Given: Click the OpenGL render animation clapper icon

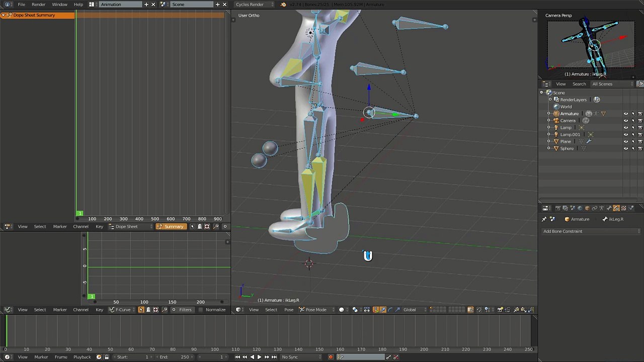Looking at the screenshot, I should coord(507,310).
